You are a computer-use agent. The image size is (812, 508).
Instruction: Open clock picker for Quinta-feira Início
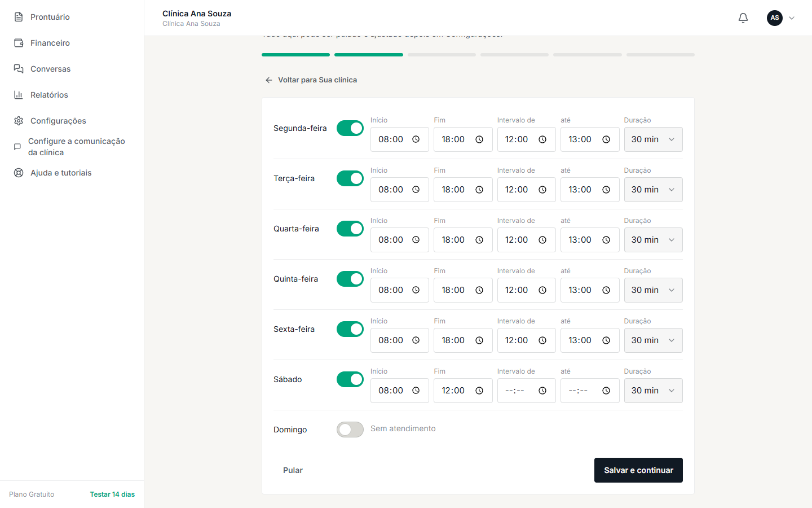[x=416, y=290]
